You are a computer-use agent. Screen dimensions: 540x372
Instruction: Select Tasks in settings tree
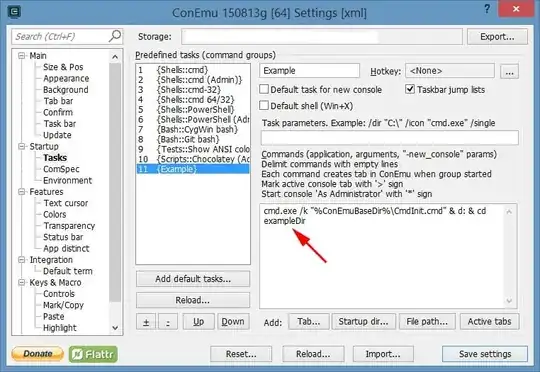point(55,157)
